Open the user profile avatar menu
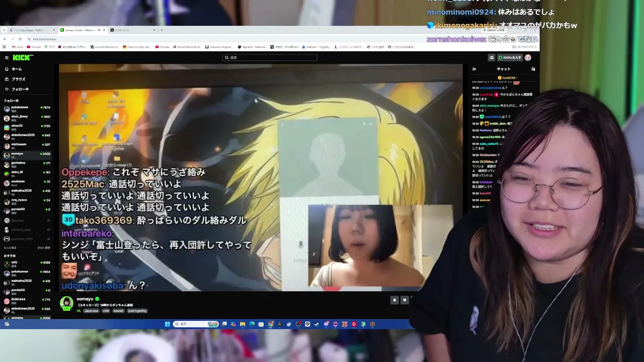 click(x=528, y=58)
